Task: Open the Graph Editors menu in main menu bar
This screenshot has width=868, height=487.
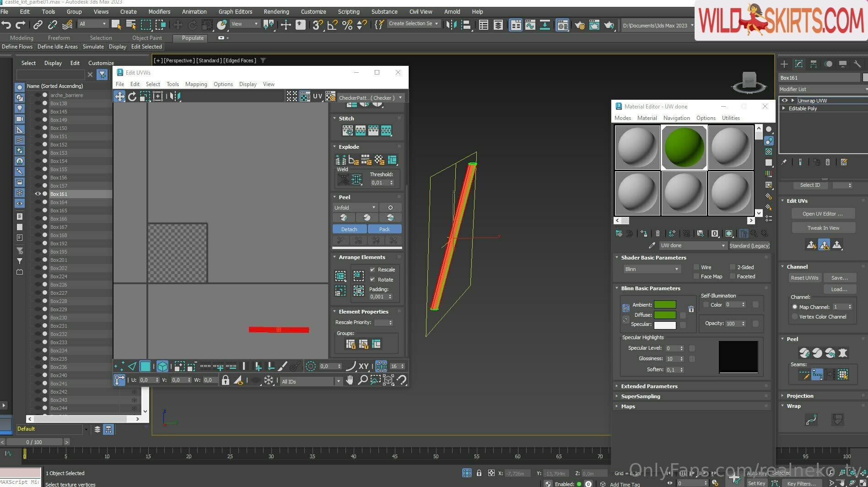Action: click(235, 12)
